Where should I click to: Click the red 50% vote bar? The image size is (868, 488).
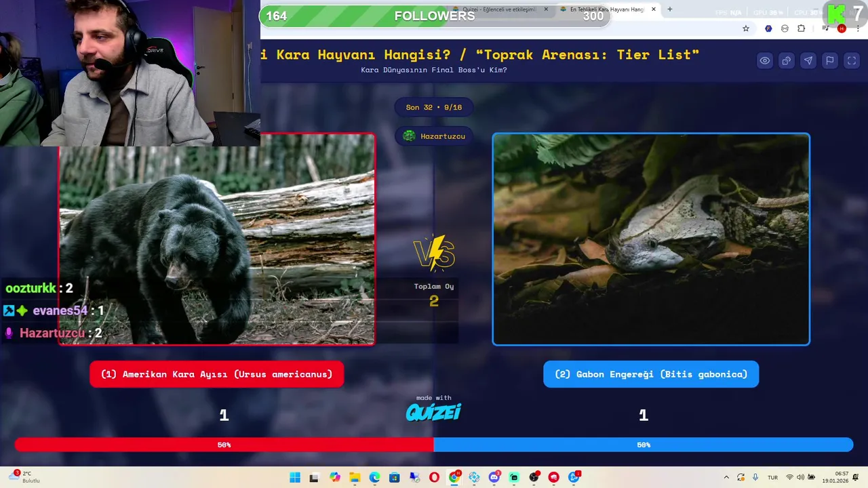pos(224,445)
